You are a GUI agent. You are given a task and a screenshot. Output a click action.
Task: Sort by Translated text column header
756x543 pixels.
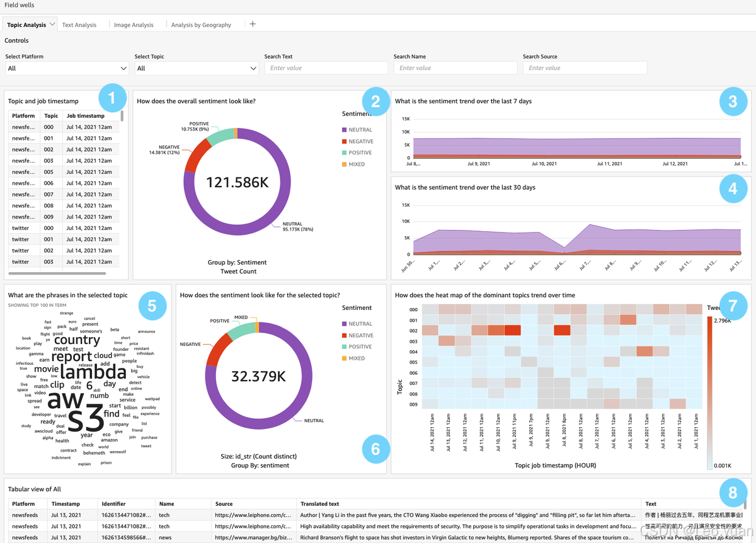click(319, 504)
